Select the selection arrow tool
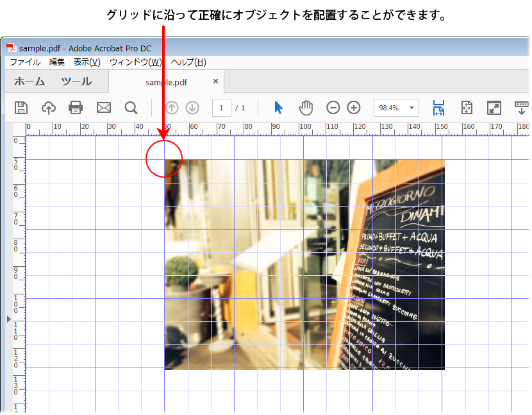 pyautogui.click(x=278, y=107)
